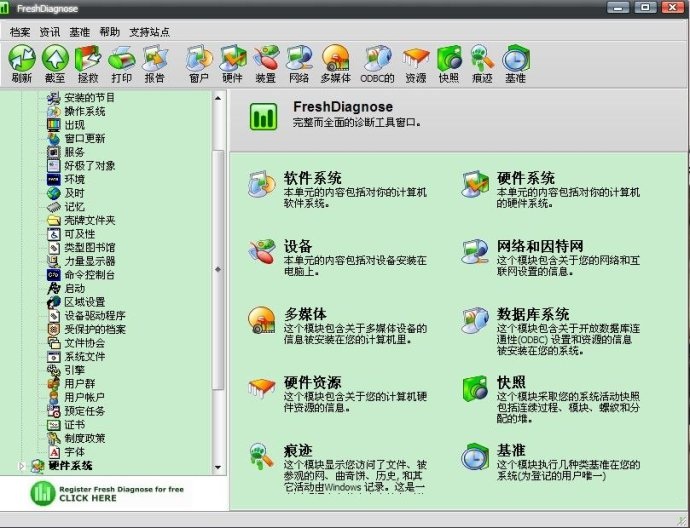
Task: Select 区域设置 in the tree
Action: (x=84, y=302)
